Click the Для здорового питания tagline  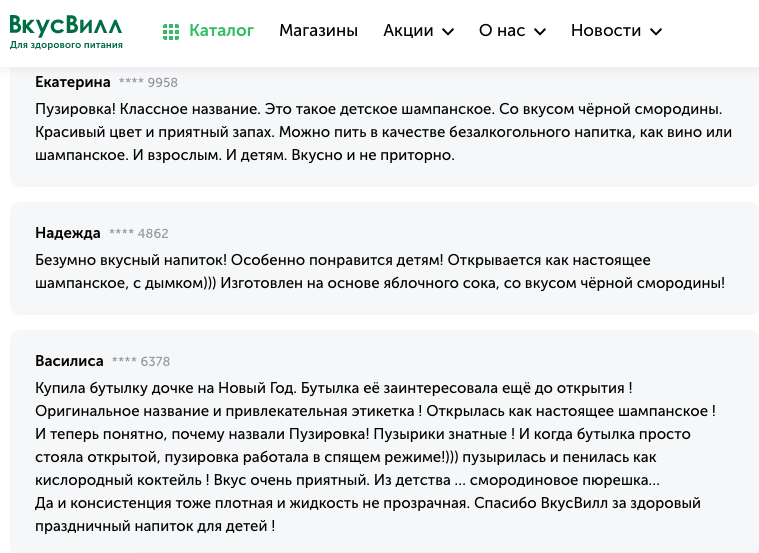pos(66,45)
